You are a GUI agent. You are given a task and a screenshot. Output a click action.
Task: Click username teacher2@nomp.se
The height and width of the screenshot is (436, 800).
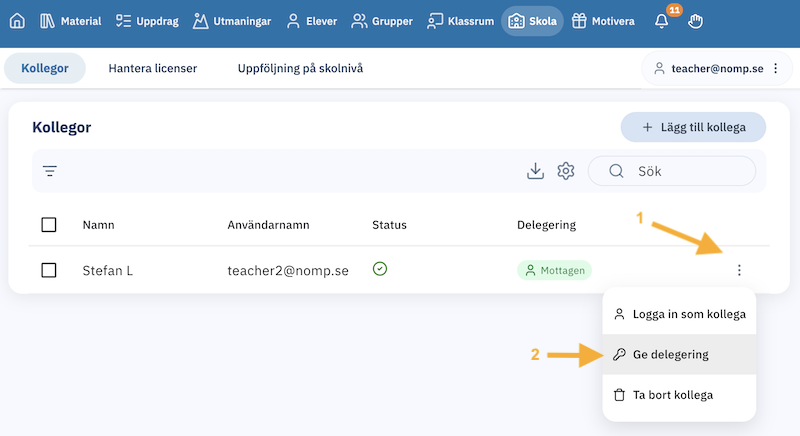[x=288, y=270]
